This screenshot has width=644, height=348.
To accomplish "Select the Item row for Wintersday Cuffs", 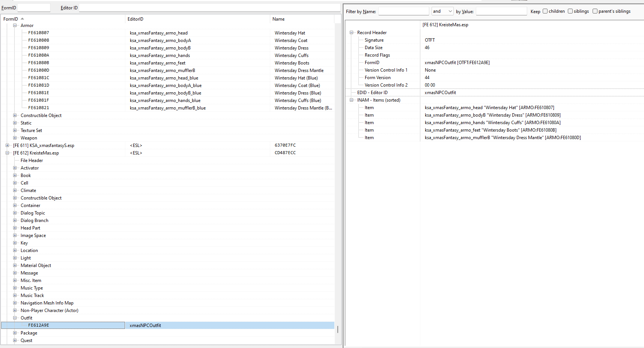I will 495,123.
